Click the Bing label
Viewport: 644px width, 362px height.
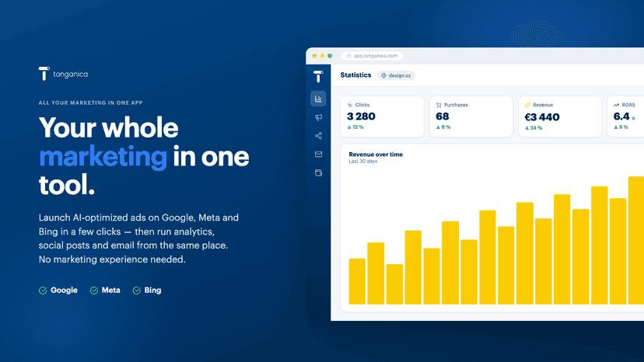click(x=152, y=291)
